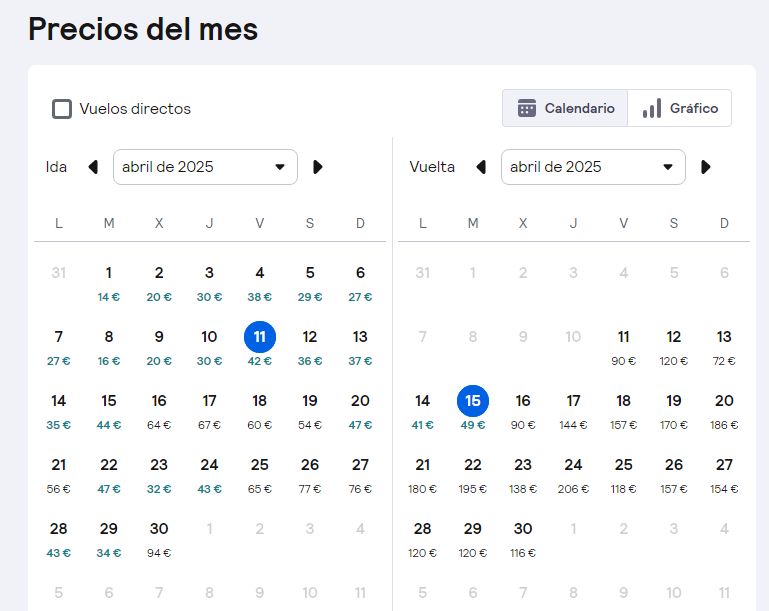Select April 19 departure at 54 €
Image resolution: width=769 pixels, height=611 pixels.
pos(310,412)
